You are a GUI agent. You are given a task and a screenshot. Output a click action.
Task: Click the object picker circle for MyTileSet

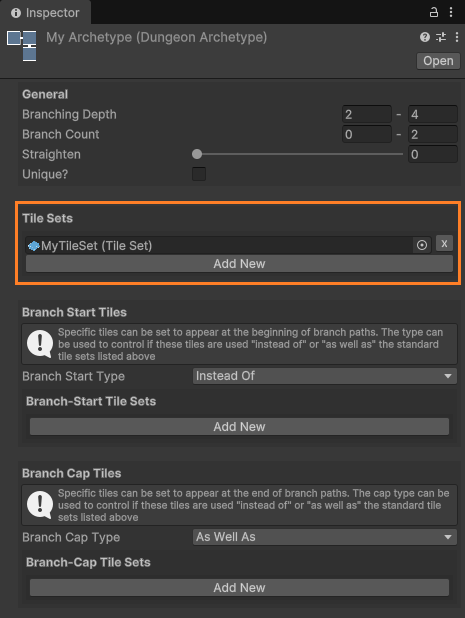(x=422, y=245)
